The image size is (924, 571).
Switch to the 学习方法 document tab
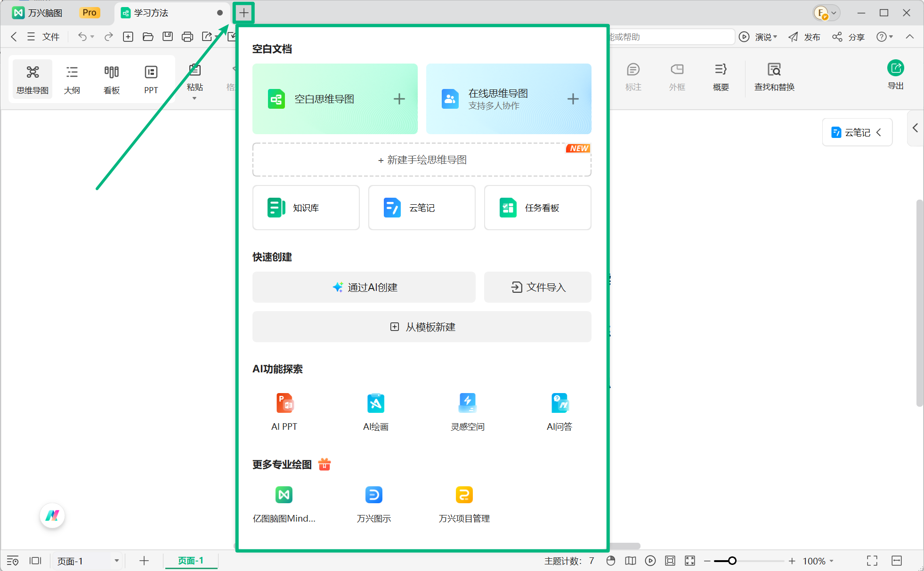[172, 13]
